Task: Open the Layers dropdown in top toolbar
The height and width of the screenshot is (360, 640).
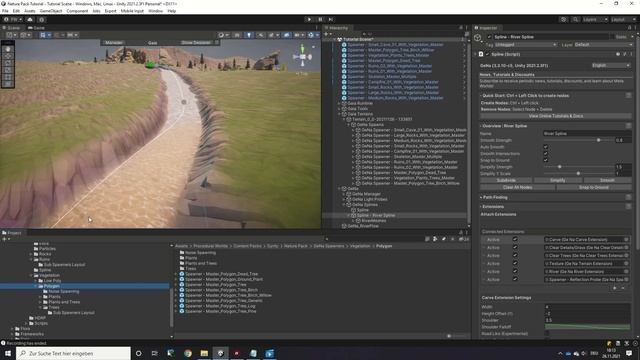Action: 595,19
